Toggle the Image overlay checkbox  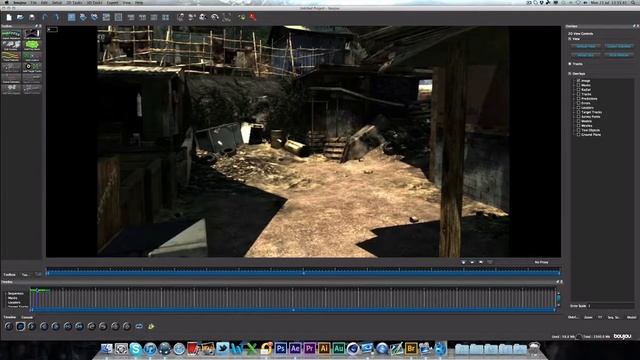578,81
